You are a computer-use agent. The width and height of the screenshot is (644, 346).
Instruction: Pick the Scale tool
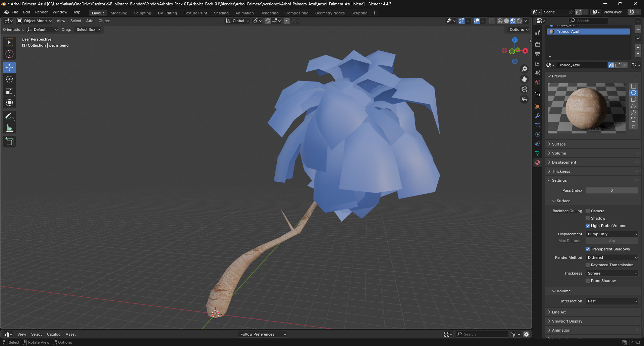click(9, 91)
